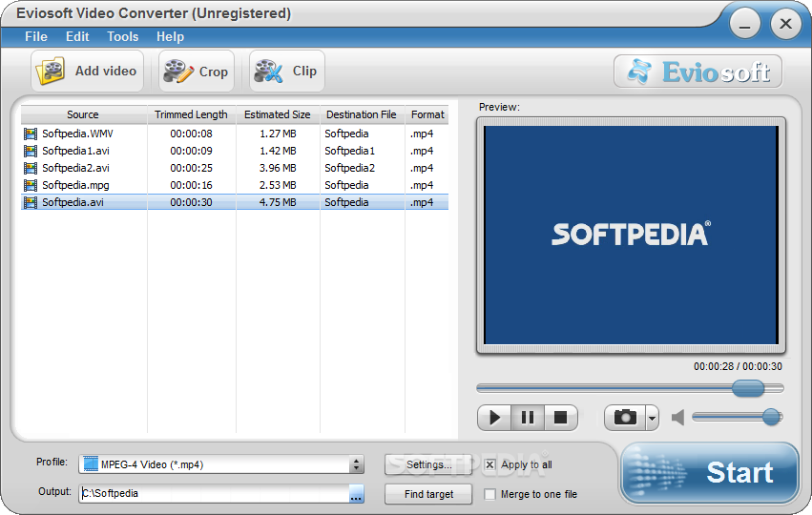Click the browse dots button next to Output
812x515 pixels.
[x=356, y=494]
